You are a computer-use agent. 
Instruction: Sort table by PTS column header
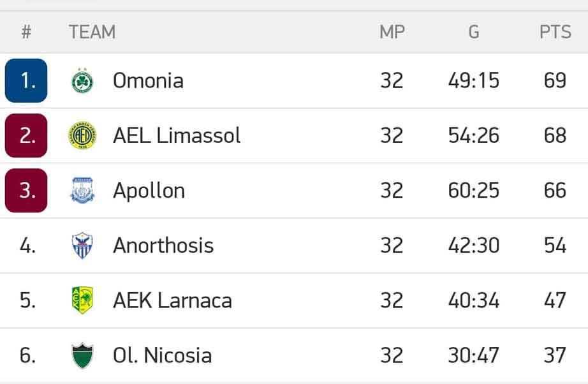pos(555,32)
